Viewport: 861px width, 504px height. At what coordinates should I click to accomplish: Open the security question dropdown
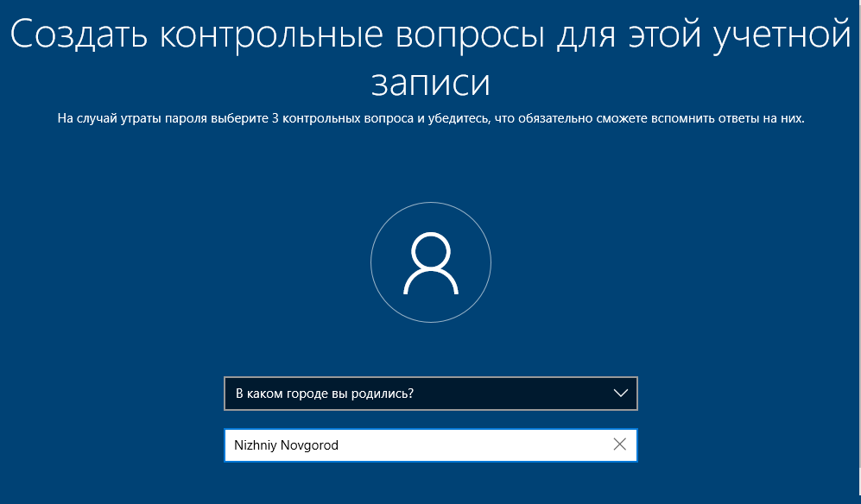[430, 393]
